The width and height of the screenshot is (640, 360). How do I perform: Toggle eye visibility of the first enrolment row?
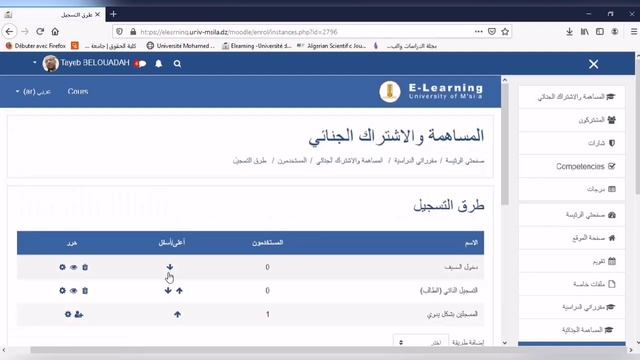pyautogui.click(x=73, y=267)
